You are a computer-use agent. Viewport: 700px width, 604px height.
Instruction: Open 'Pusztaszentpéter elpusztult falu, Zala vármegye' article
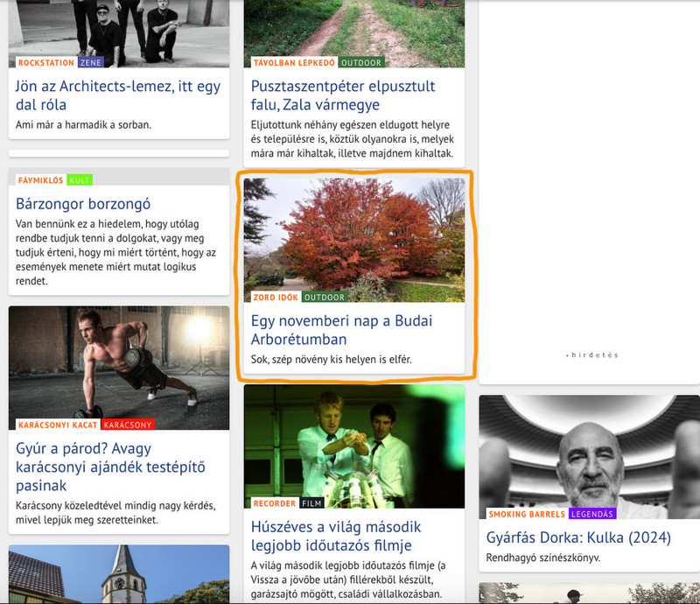coord(343,95)
